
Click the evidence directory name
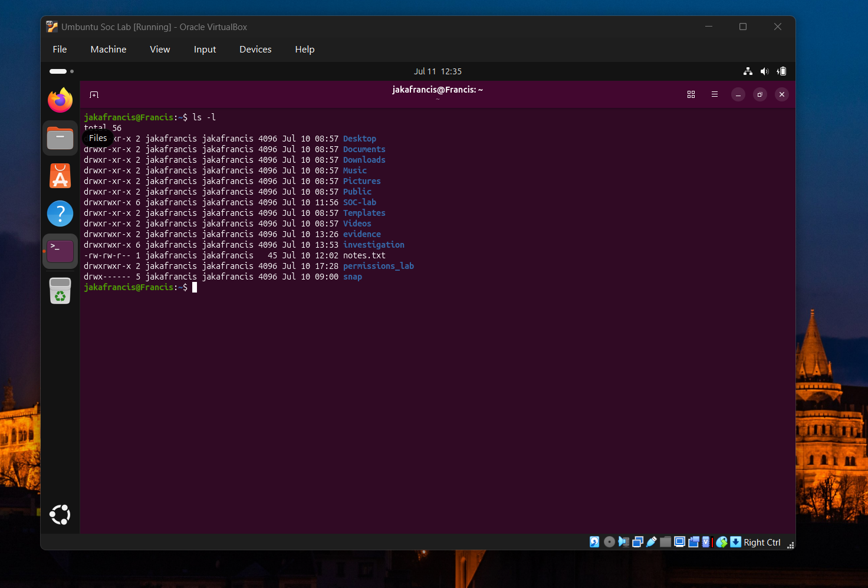point(362,234)
